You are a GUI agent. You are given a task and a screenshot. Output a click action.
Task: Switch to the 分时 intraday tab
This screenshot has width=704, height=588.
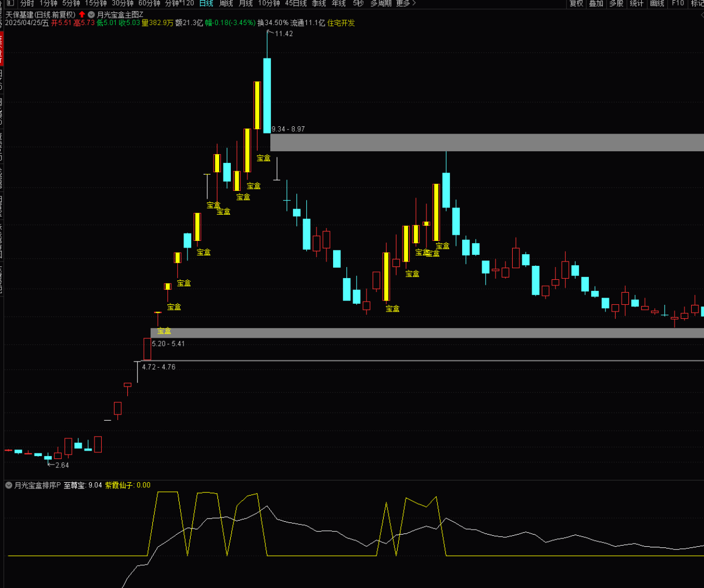(27, 3)
